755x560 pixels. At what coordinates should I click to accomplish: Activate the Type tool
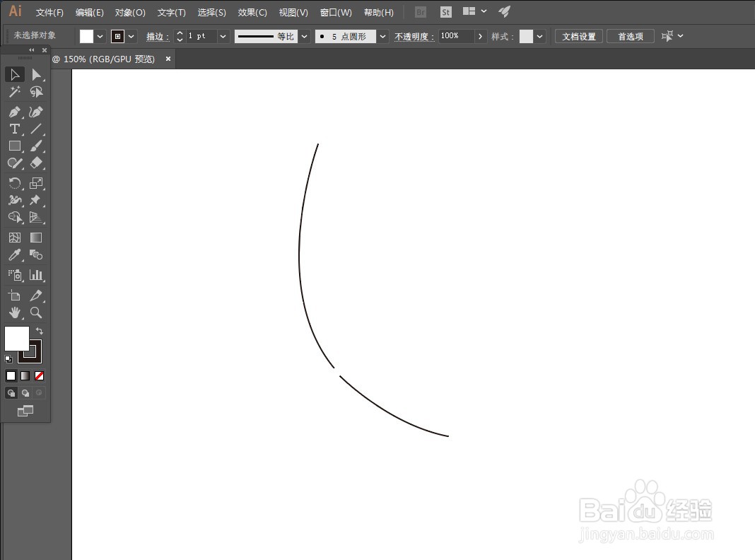click(x=14, y=129)
